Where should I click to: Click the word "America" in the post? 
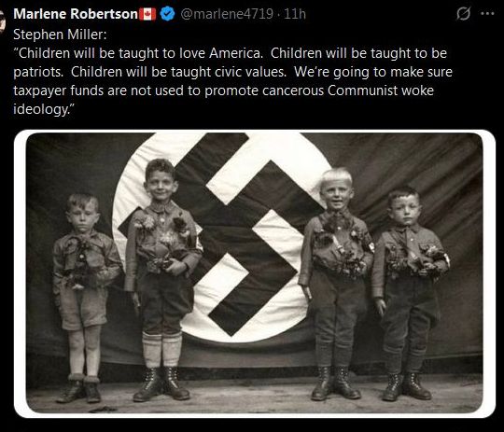(x=236, y=53)
